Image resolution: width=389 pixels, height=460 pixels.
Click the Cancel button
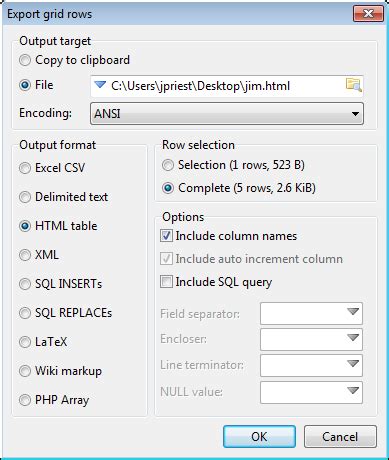pos(340,437)
